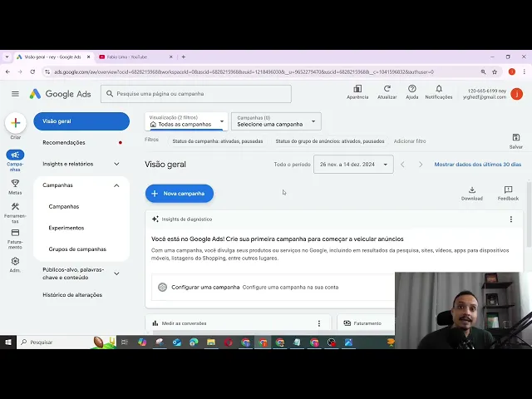Open Visualização Todas as campanhas dropdown
532x399 pixels.
tap(186, 121)
